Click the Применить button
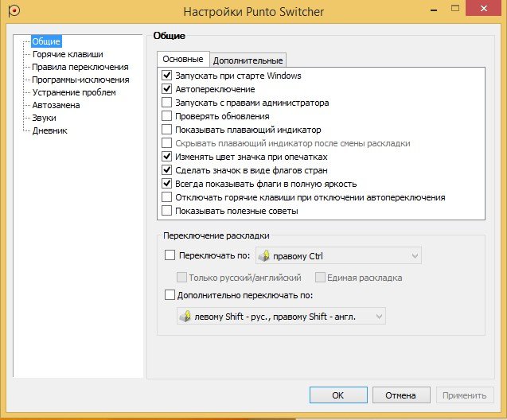This screenshot has width=507, height=420. point(465,395)
